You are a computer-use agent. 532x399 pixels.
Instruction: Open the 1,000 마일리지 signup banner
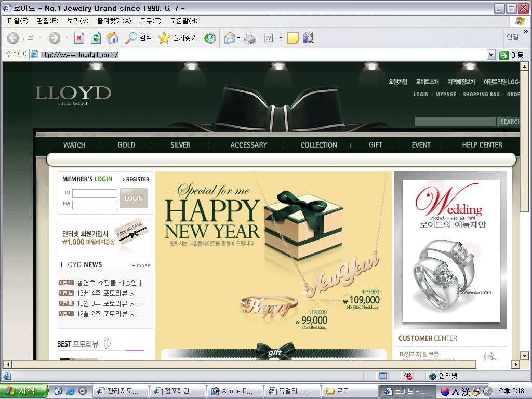pos(105,237)
